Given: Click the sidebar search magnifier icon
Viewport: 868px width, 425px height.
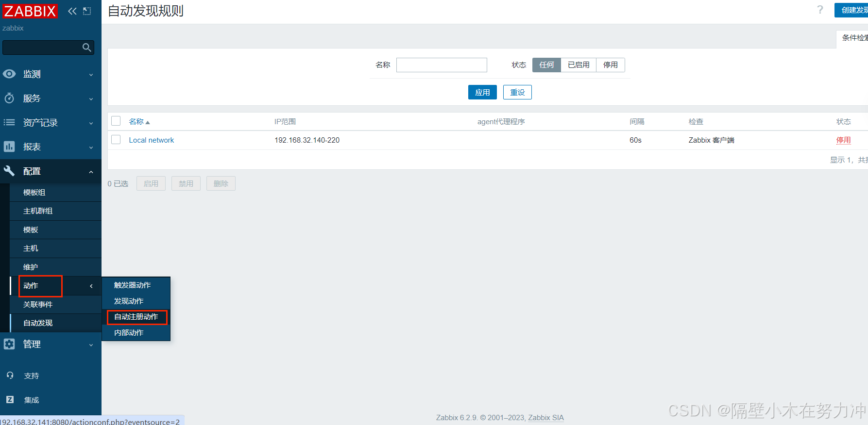Looking at the screenshot, I should (x=86, y=47).
